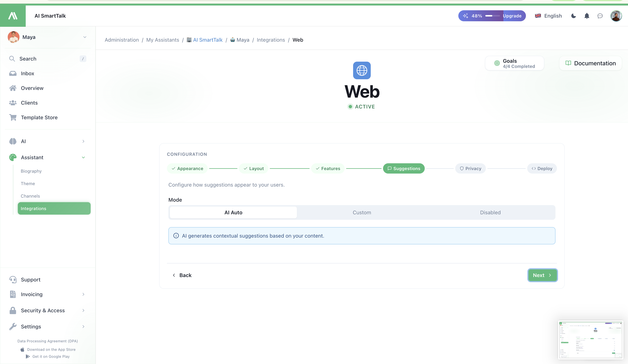Open the notifications bell
This screenshot has height=364, width=628.
[587, 16]
